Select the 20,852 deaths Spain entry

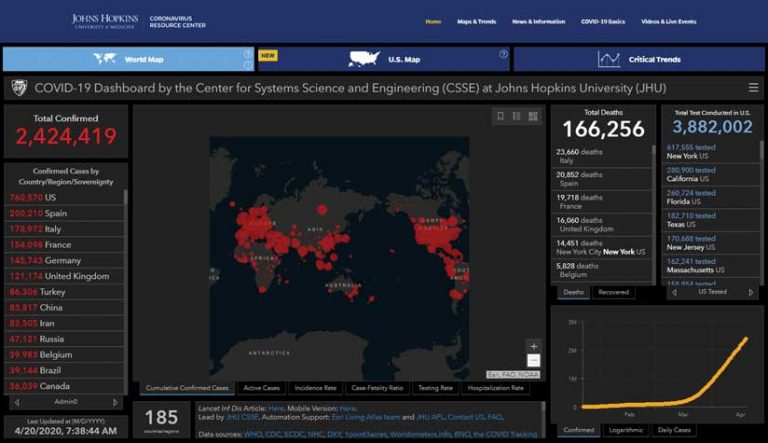click(601, 179)
